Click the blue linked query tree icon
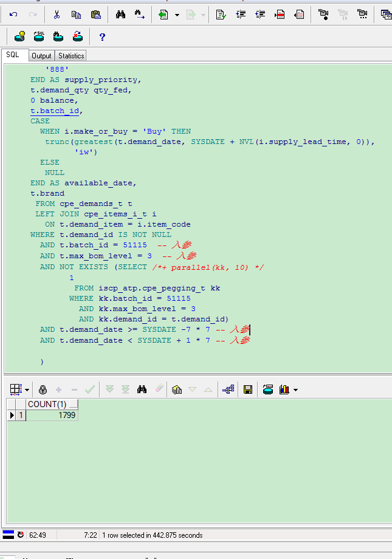This screenshot has height=559, width=392. coord(229,389)
